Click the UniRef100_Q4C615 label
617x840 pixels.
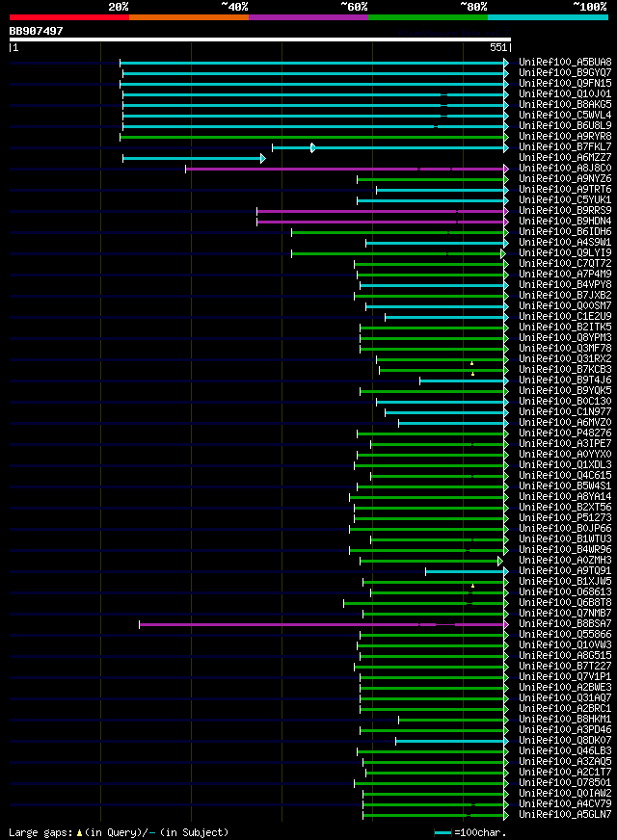coord(565,476)
